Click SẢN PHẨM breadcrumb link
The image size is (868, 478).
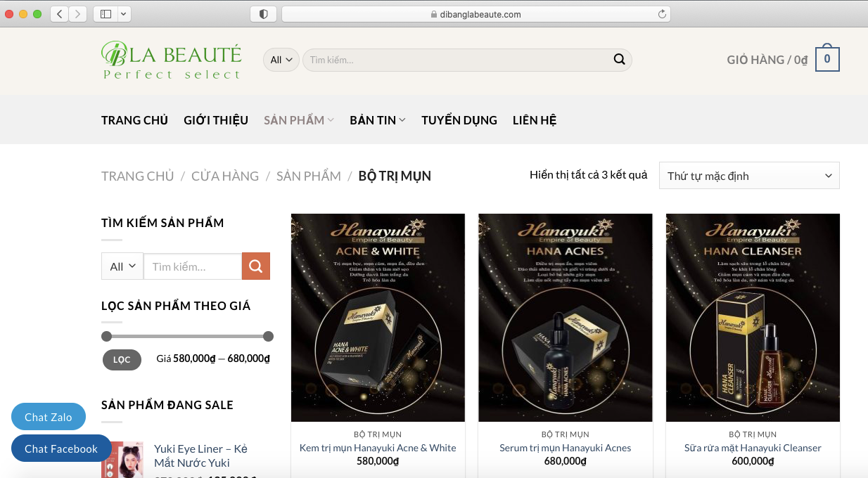(x=309, y=176)
